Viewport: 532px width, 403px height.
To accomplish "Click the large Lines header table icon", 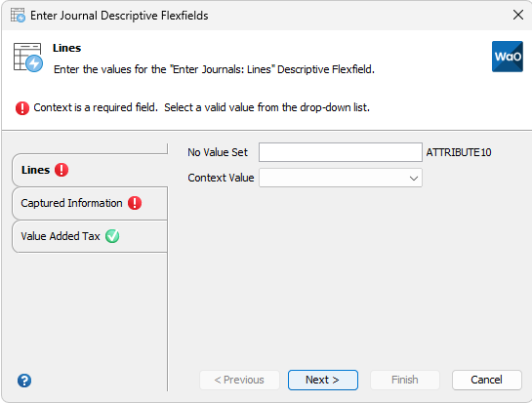I will click(28, 58).
